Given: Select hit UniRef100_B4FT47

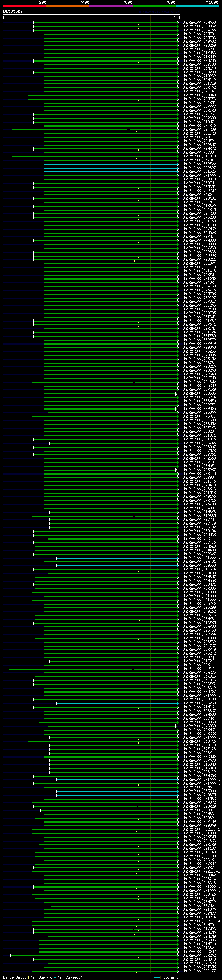Looking at the screenshot, I should click(199, 91).
